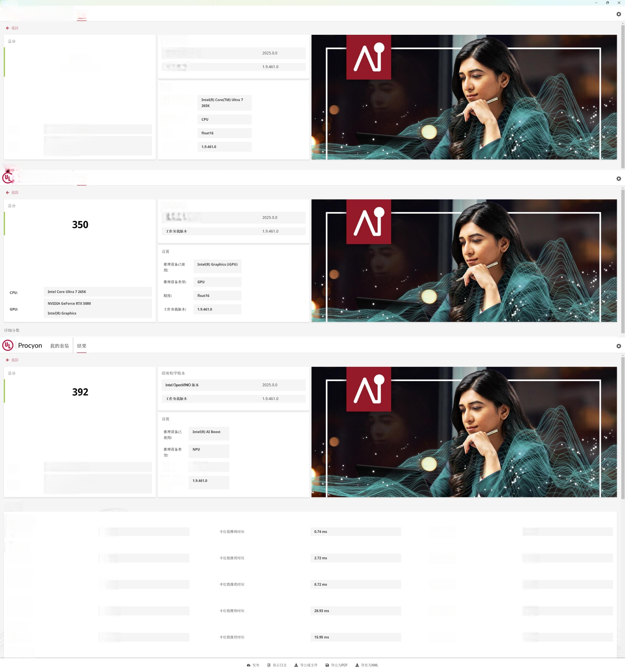This screenshot has width=625, height=672.
Task: Click scrollbar beside topmost AI banner
Action: [x=623, y=96]
